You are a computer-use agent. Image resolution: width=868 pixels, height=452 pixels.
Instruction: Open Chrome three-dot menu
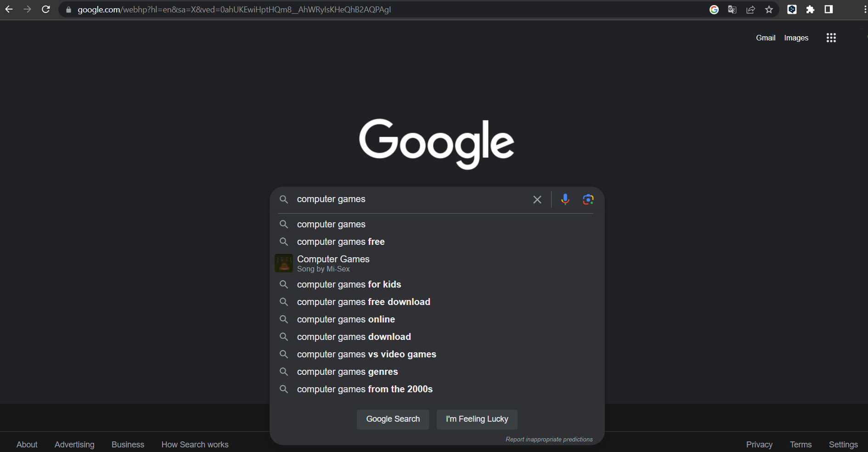(x=865, y=9)
